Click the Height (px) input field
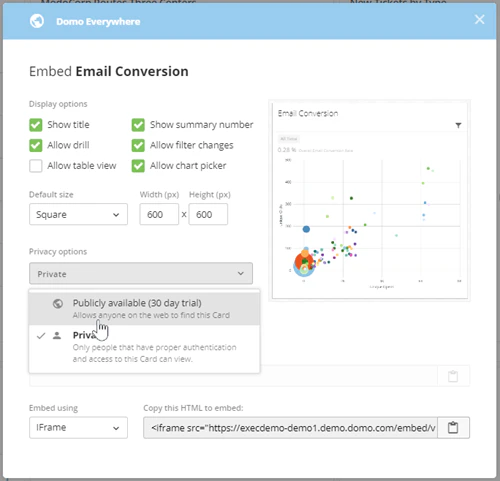Viewport: 500px width, 481px height. (x=208, y=214)
